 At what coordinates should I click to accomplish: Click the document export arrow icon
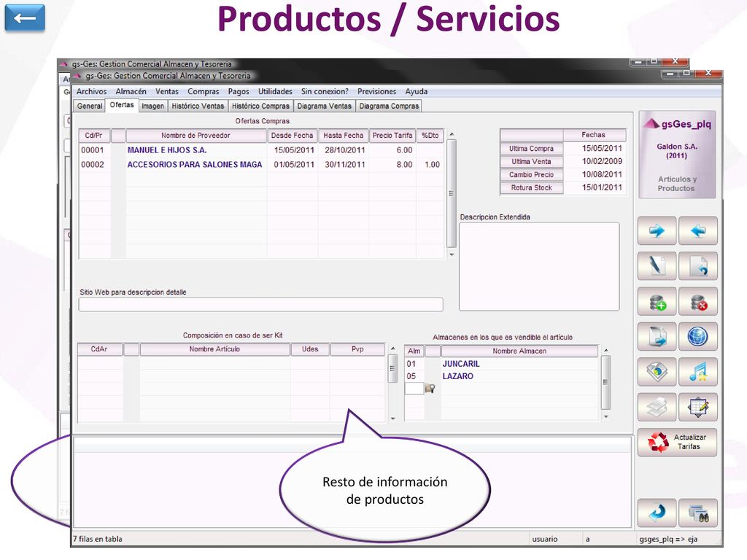[x=657, y=336]
